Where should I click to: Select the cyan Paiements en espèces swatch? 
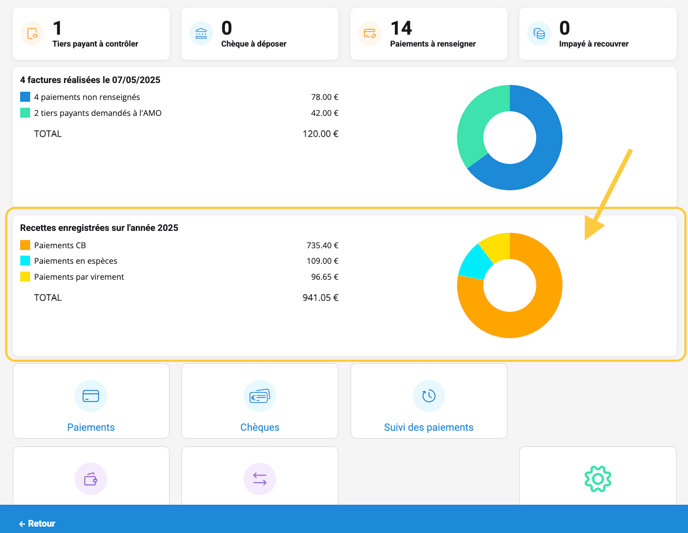point(25,261)
